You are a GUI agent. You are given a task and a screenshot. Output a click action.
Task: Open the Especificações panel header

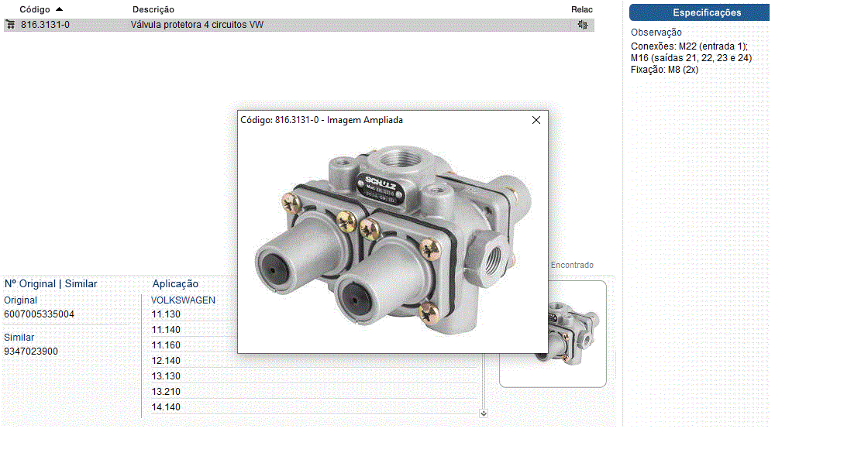pyautogui.click(x=698, y=12)
